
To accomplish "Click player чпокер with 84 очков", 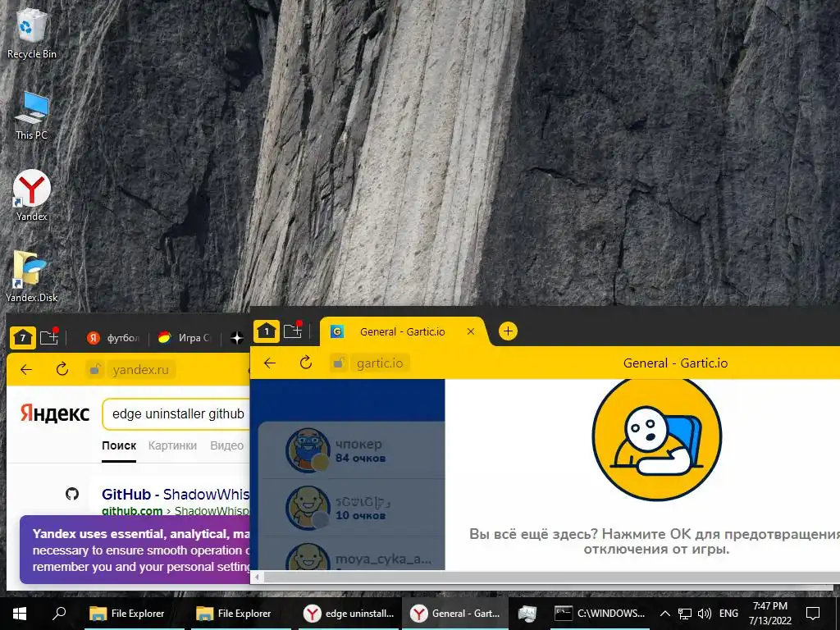I will pos(352,450).
